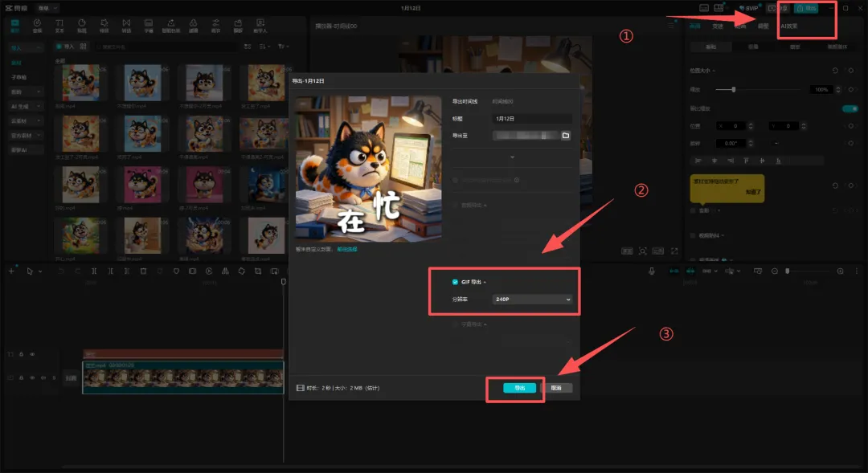The height and width of the screenshot is (473, 868).
Task: Click the reset icon beside 位置大小 section
Action: coord(835,71)
